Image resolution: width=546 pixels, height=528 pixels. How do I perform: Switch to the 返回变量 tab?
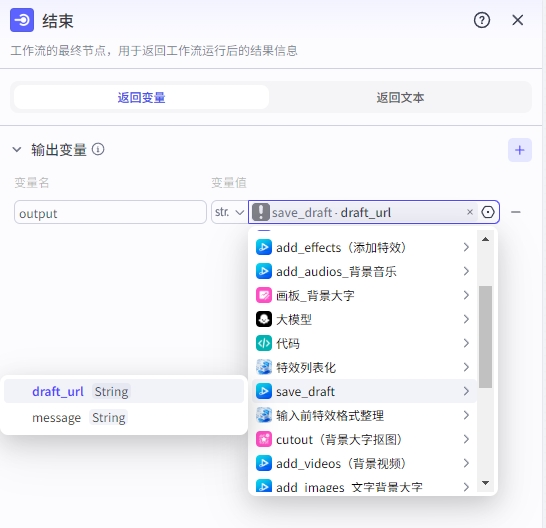pos(141,98)
